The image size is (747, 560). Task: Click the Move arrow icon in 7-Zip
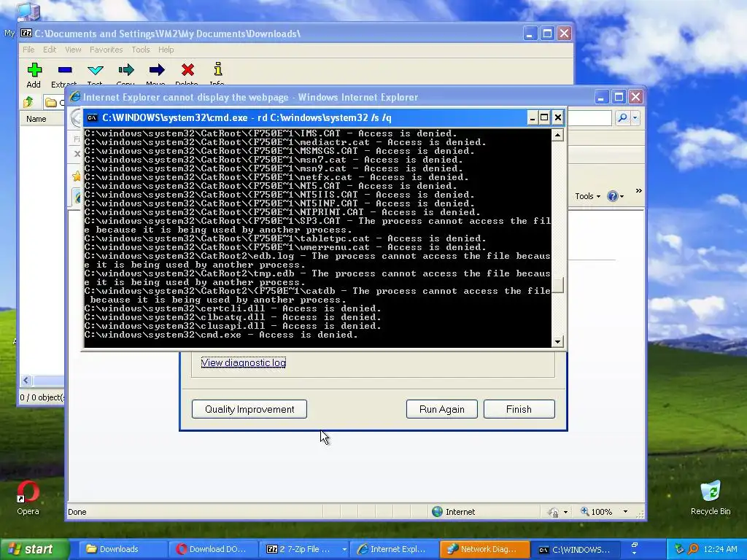tap(156, 70)
